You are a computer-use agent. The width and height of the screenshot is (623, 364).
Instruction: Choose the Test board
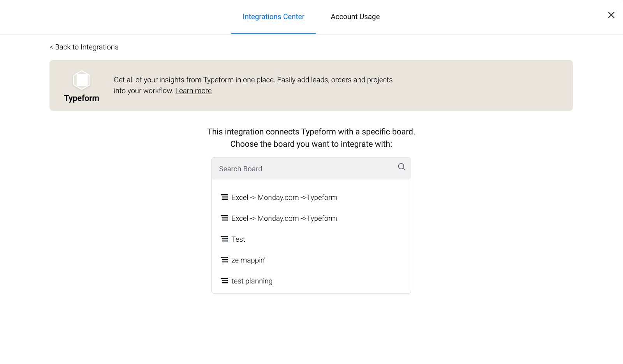[x=311, y=239]
